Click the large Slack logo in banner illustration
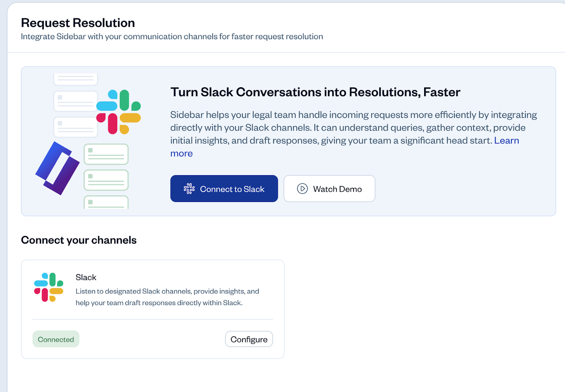 coord(119,112)
